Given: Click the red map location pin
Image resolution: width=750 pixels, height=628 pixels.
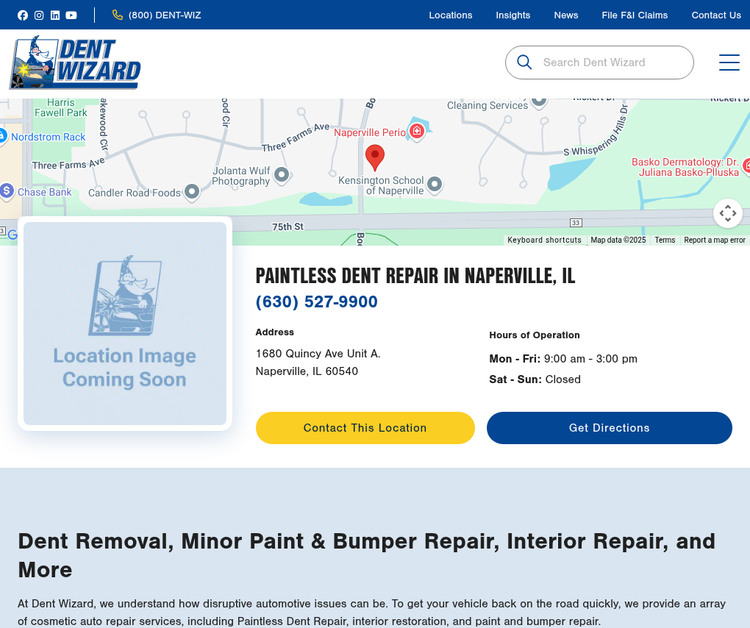Looking at the screenshot, I should [374, 157].
